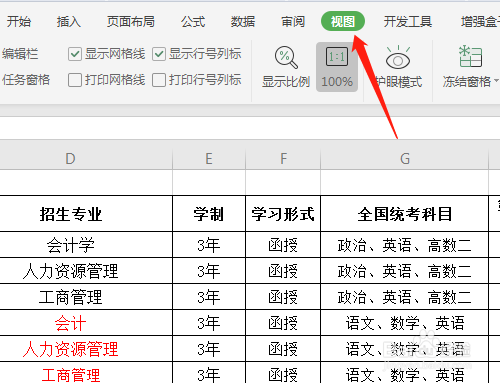This screenshot has height=383, width=500.
Task: Open the 显示比例 zoom icon
Action: pyautogui.click(x=286, y=58)
